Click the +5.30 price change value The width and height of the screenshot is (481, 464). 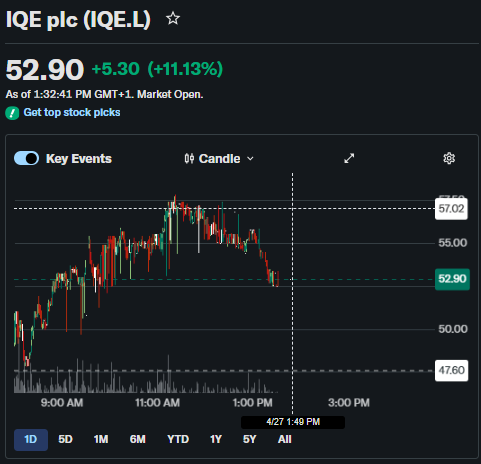point(116,69)
